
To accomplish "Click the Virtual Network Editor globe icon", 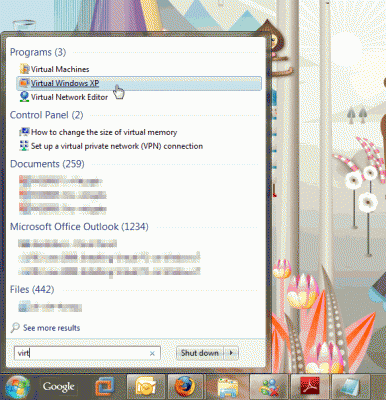I will pos(24,97).
